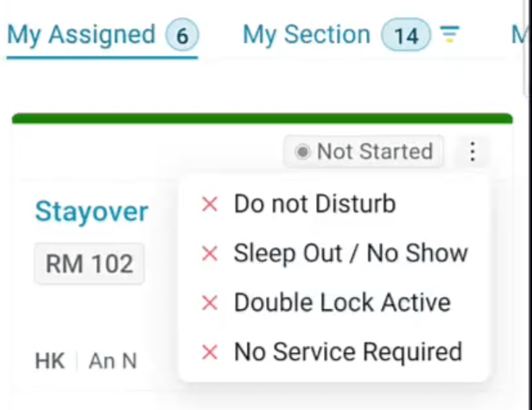
Task: Open the Stayover task link
Action: tap(91, 211)
